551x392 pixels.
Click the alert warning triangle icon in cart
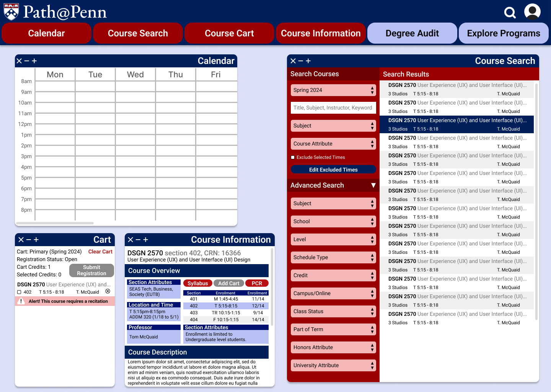[21, 301]
